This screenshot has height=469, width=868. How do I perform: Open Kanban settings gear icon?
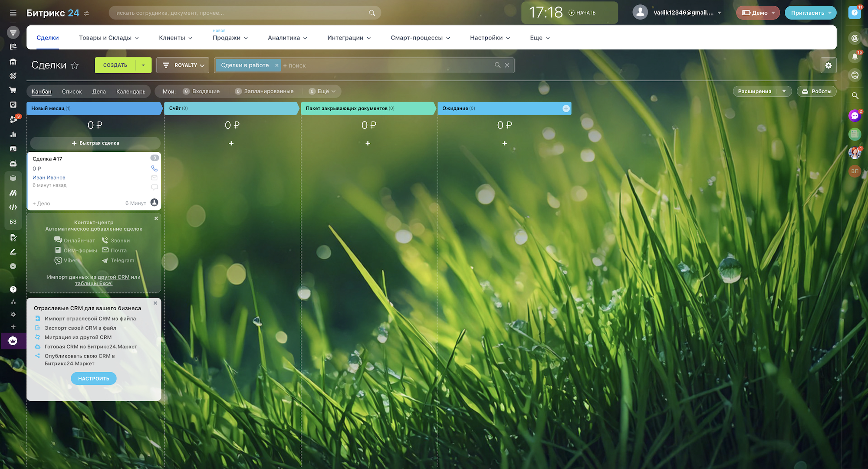pos(828,66)
